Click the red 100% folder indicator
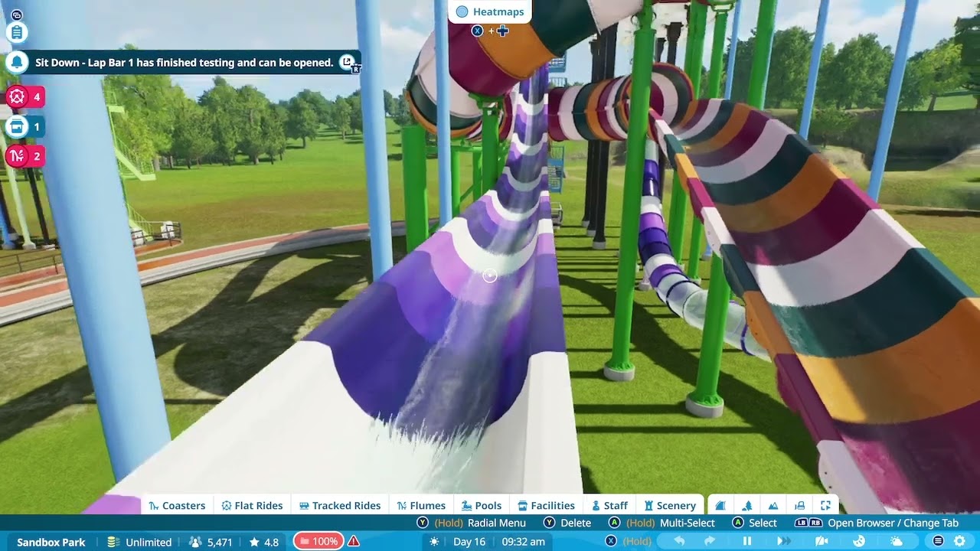The image size is (980, 551). pyautogui.click(x=318, y=541)
